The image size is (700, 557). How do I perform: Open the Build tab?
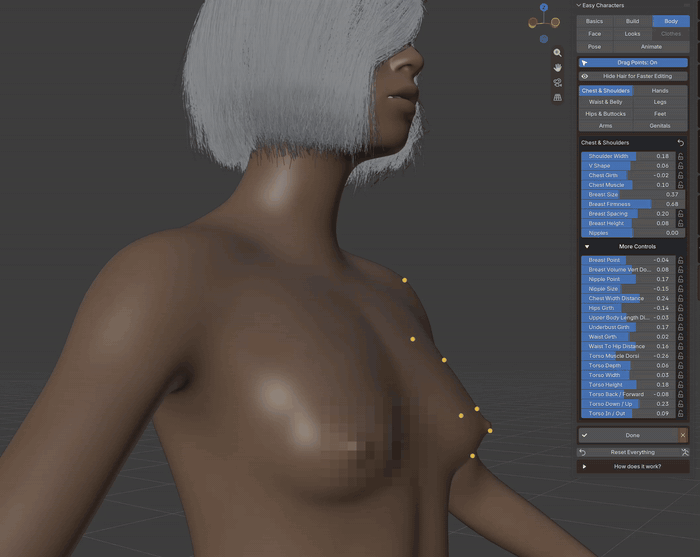[x=632, y=21]
